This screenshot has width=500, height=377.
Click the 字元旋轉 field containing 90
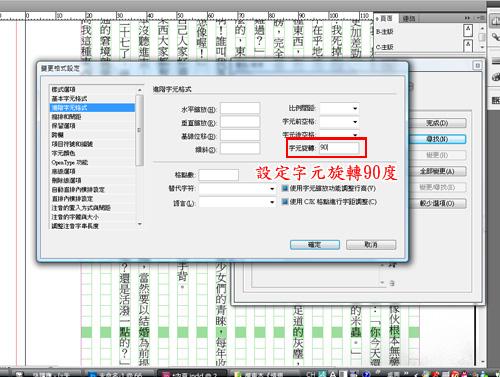(339, 148)
